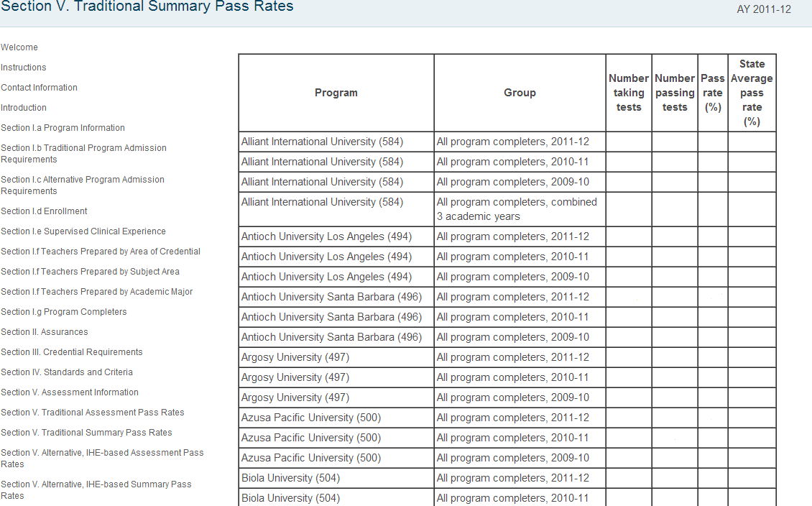Open Teachers Prepared by Academic Major
812x506 pixels.
pos(96,292)
